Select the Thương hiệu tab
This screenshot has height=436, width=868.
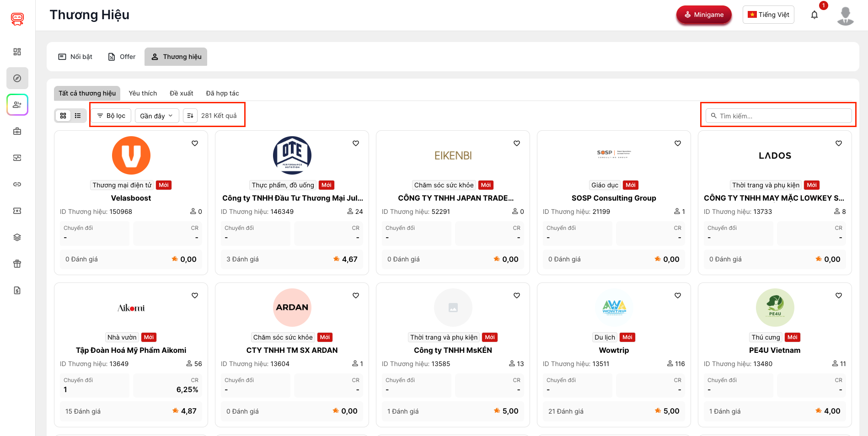click(176, 57)
